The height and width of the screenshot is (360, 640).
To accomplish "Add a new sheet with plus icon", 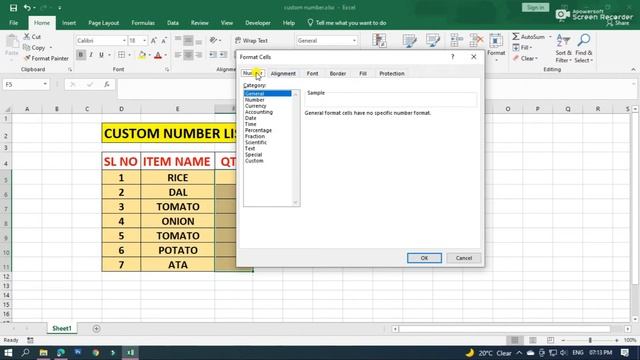I will coord(96,329).
